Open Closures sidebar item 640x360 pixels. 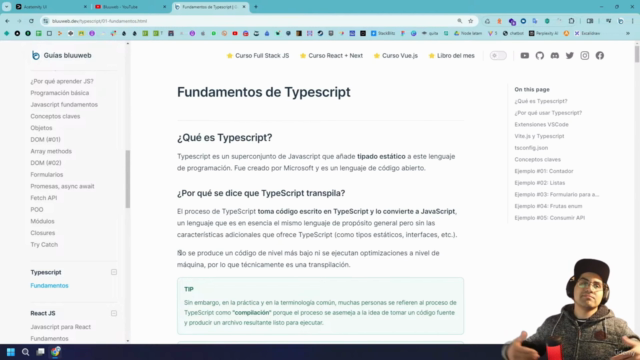point(42,233)
